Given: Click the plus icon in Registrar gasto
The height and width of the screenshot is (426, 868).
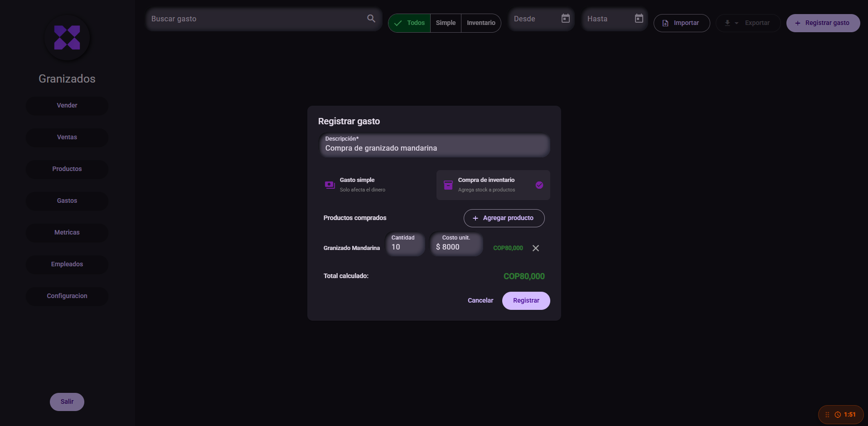Looking at the screenshot, I should (x=798, y=23).
